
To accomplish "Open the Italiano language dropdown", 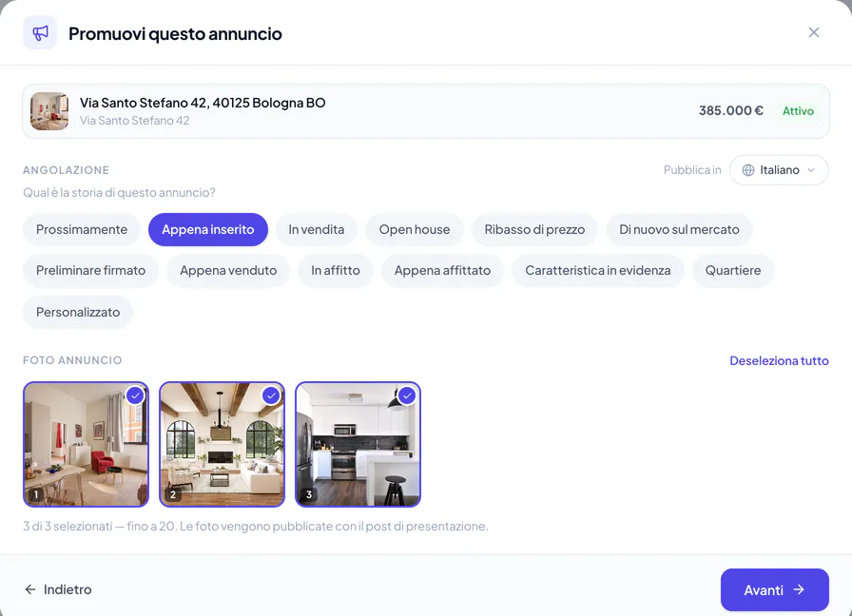I will click(x=779, y=170).
